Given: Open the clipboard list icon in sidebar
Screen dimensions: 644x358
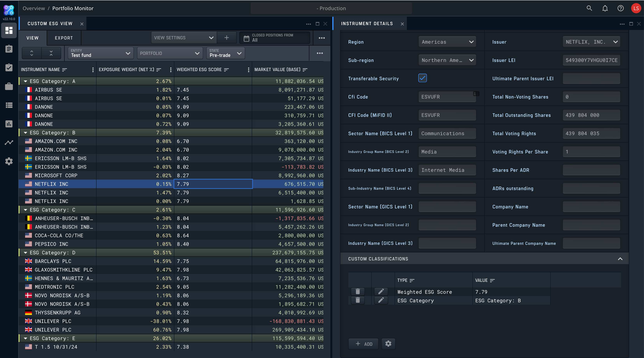Looking at the screenshot, I should click(x=9, y=49).
